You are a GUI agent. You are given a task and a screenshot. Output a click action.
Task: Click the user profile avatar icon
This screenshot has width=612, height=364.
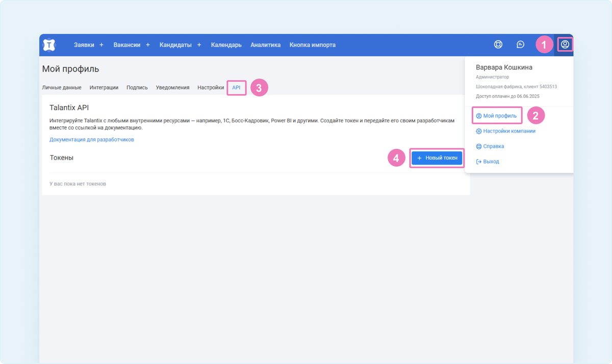[x=565, y=44]
